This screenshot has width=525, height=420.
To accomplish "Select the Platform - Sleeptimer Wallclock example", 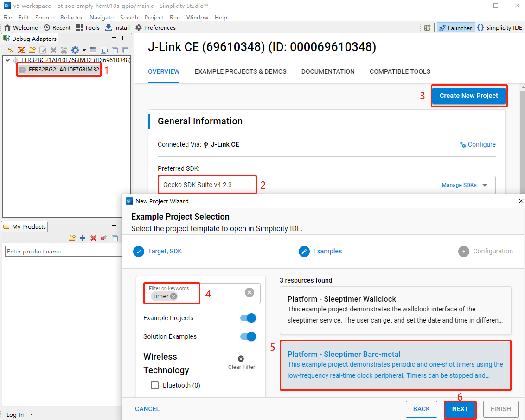I will [395, 310].
